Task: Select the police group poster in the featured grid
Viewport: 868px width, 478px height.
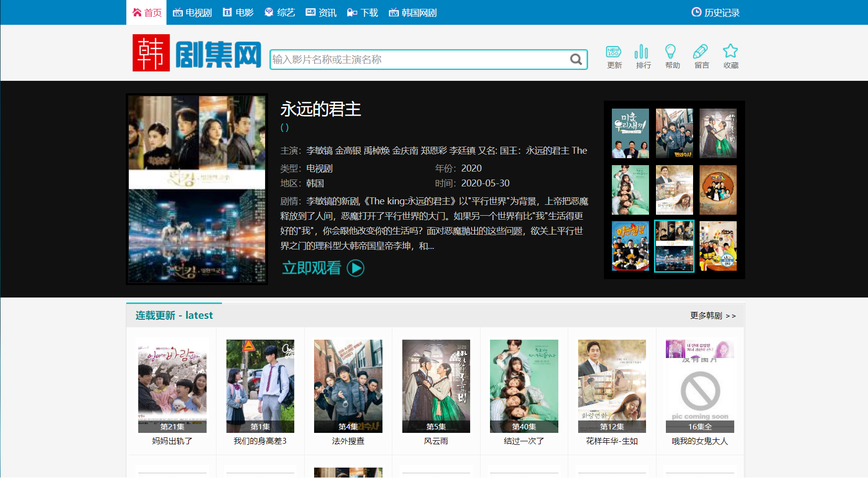Action: pos(674,133)
